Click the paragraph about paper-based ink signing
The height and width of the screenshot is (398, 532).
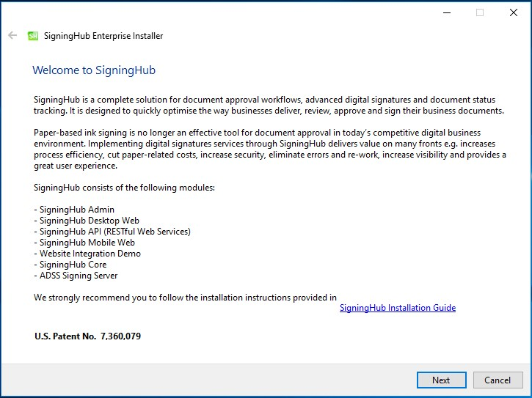(270, 150)
